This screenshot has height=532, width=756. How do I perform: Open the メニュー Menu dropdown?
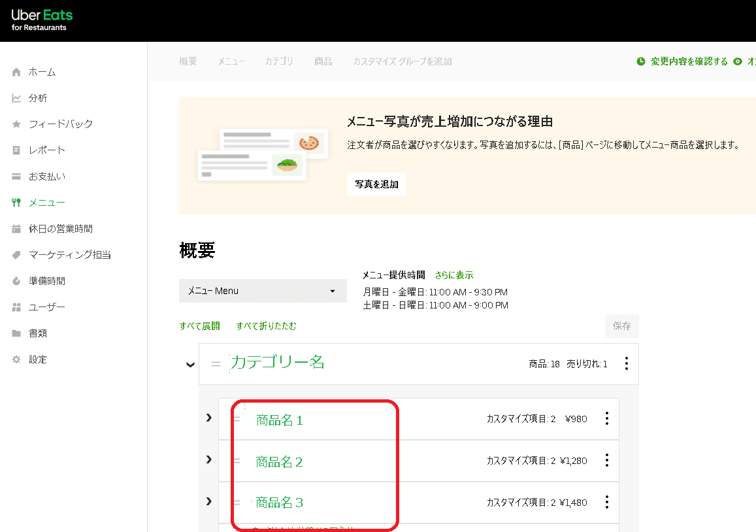pos(263,291)
